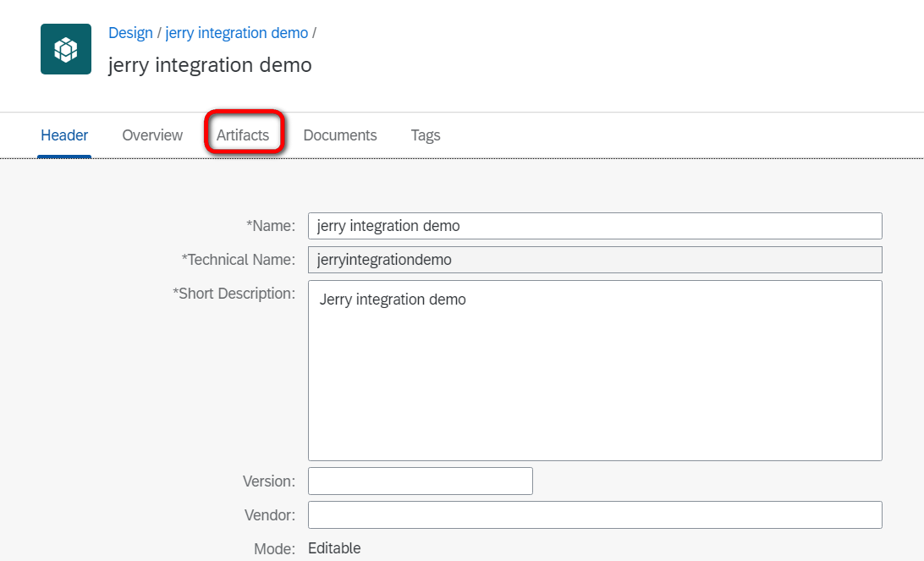The width and height of the screenshot is (924, 561).
Task: Click the large page title heading
Action: 210,65
